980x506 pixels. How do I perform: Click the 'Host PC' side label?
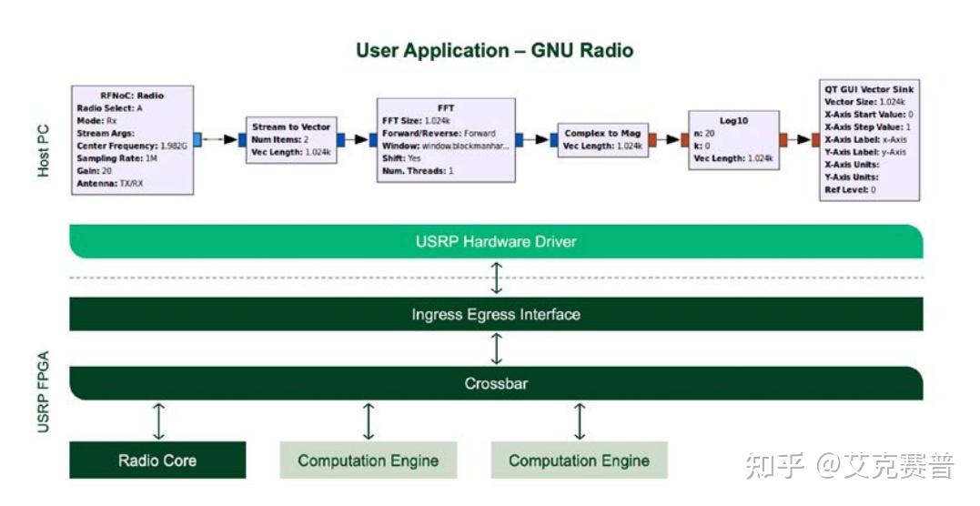[x=43, y=151]
